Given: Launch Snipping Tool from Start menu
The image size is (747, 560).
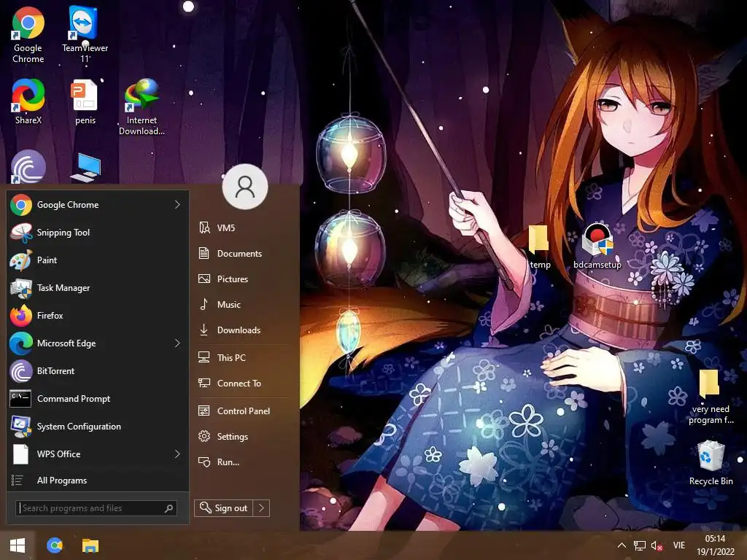Looking at the screenshot, I should [98, 233].
